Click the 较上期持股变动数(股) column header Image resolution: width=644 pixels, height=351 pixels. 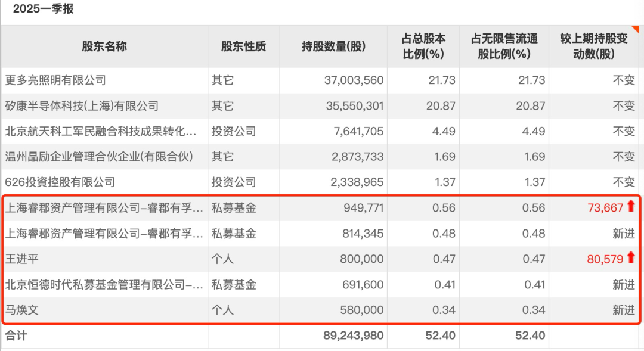(594, 46)
